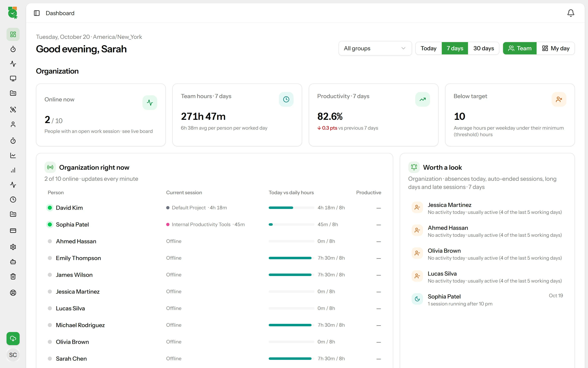
Task: Click the Productive column header
Action: coord(369,193)
